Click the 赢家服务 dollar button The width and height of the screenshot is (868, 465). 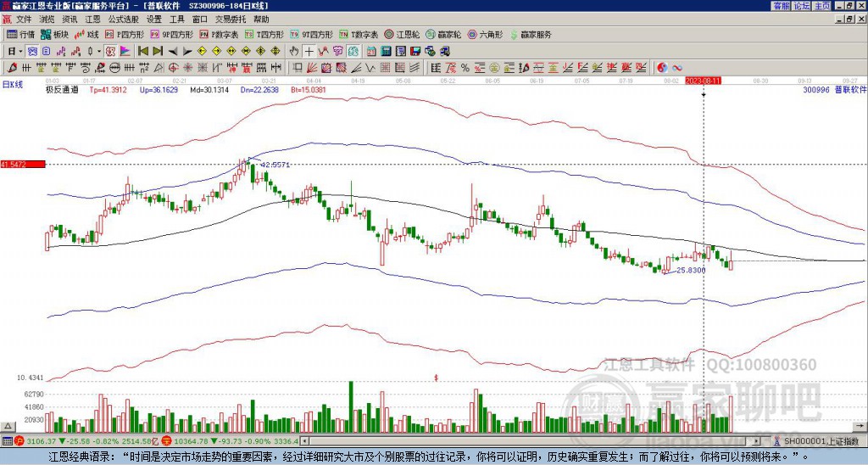[531, 34]
